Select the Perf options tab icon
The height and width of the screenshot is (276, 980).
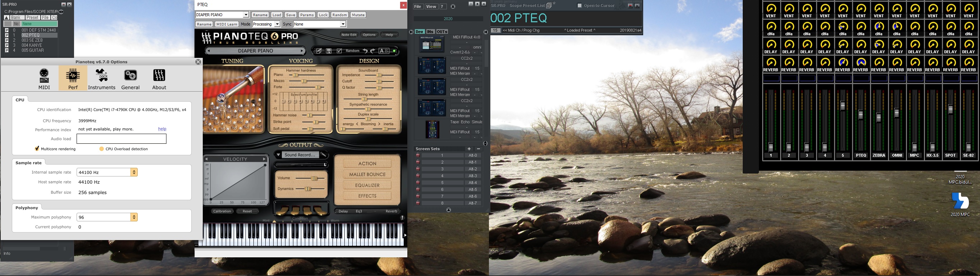coord(73,75)
